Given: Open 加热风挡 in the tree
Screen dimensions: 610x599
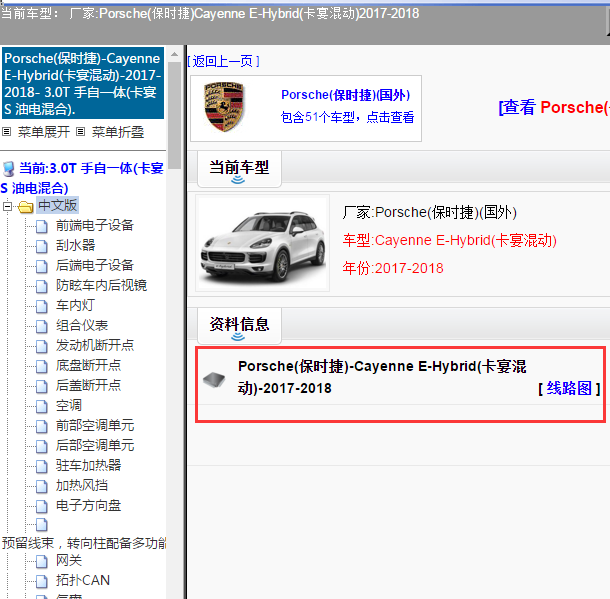Looking at the screenshot, I should point(82,485).
